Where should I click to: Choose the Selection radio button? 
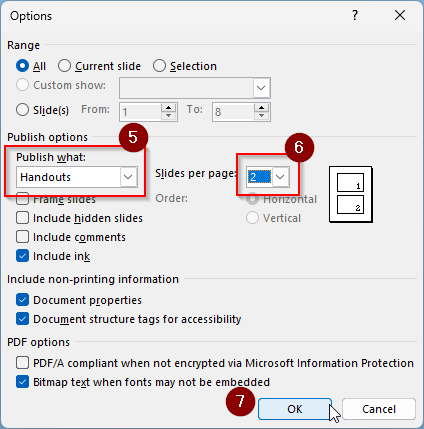click(x=159, y=66)
